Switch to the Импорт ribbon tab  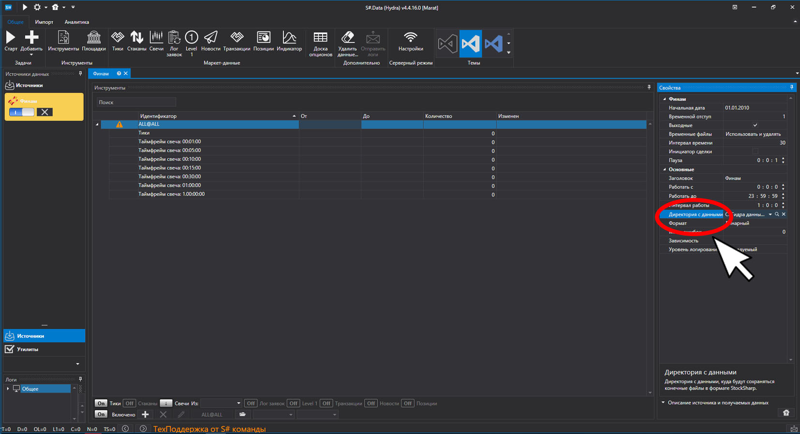(x=44, y=22)
